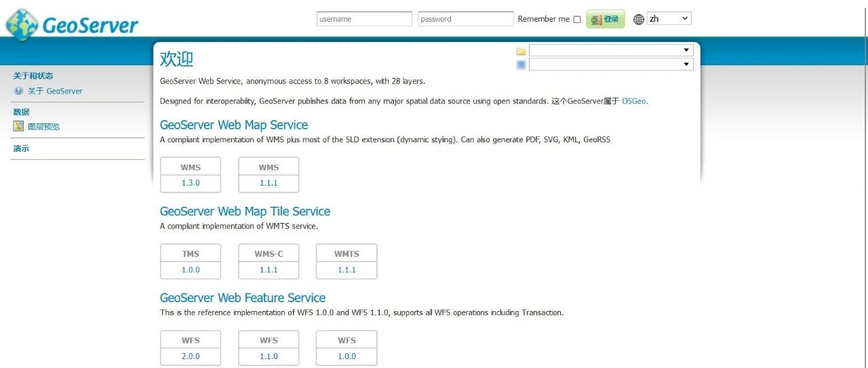The width and height of the screenshot is (868, 368).
Task: Open WMS version 1.3.0 capabilities
Action: pos(191,183)
